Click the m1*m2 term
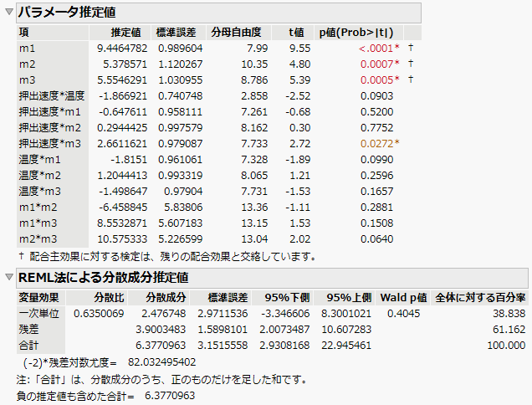Viewport: 532px width, 405px height. 38,208
